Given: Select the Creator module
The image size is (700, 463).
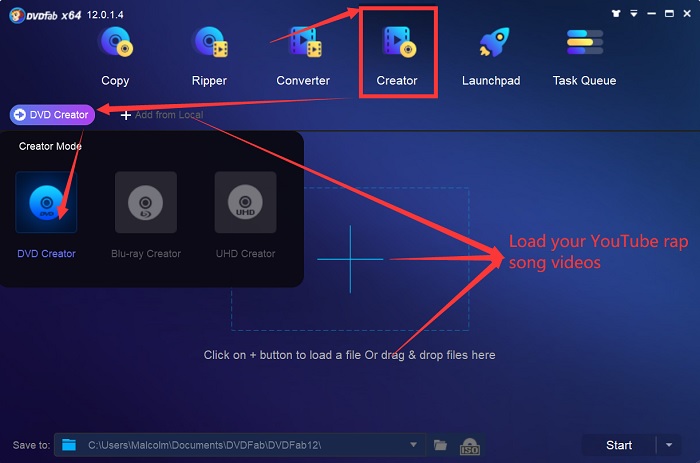Looking at the screenshot, I should [397, 56].
